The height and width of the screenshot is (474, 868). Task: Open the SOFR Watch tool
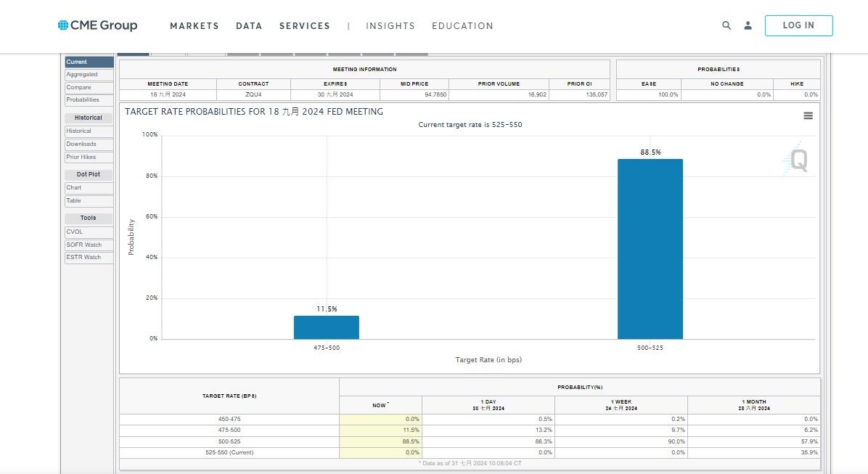[x=89, y=245]
